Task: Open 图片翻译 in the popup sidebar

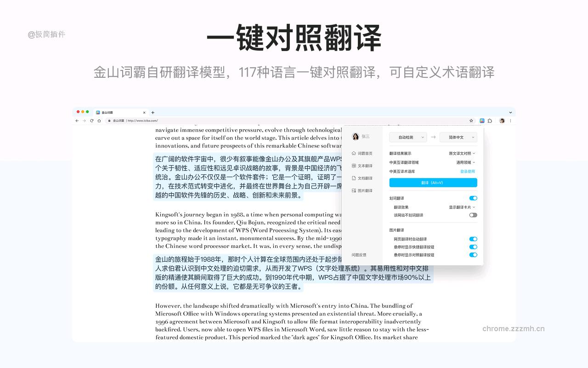Action: coord(362,190)
